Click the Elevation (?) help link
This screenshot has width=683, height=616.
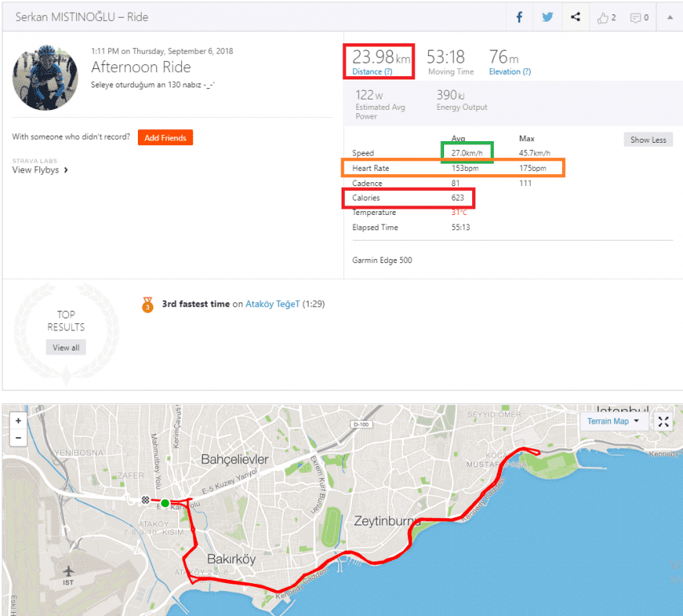(x=510, y=72)
